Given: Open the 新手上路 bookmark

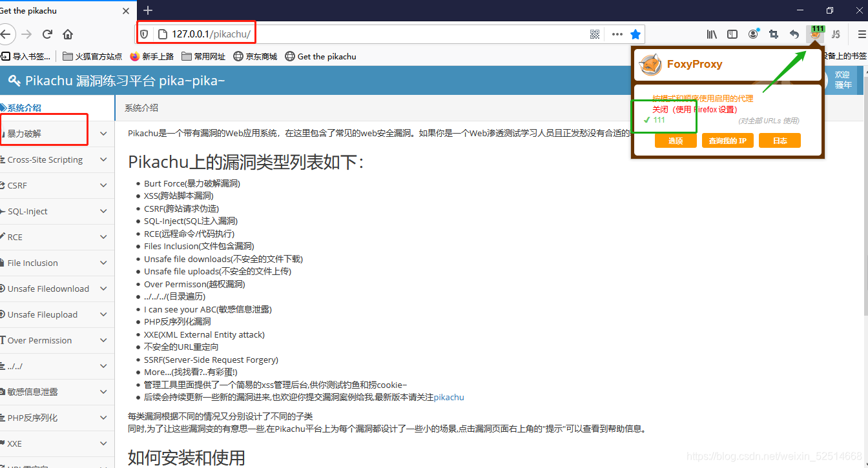Looking at the screenshot, I should click(152, 56).
